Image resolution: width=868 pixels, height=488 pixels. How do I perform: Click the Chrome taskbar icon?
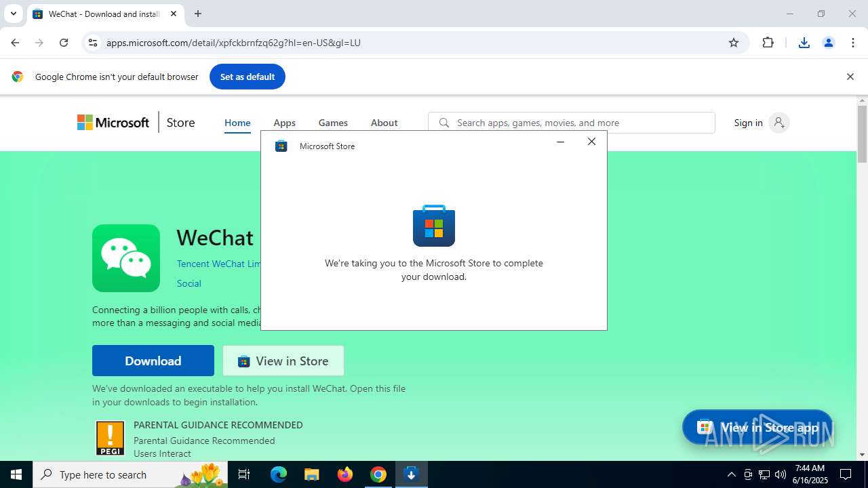pos(378,474)
